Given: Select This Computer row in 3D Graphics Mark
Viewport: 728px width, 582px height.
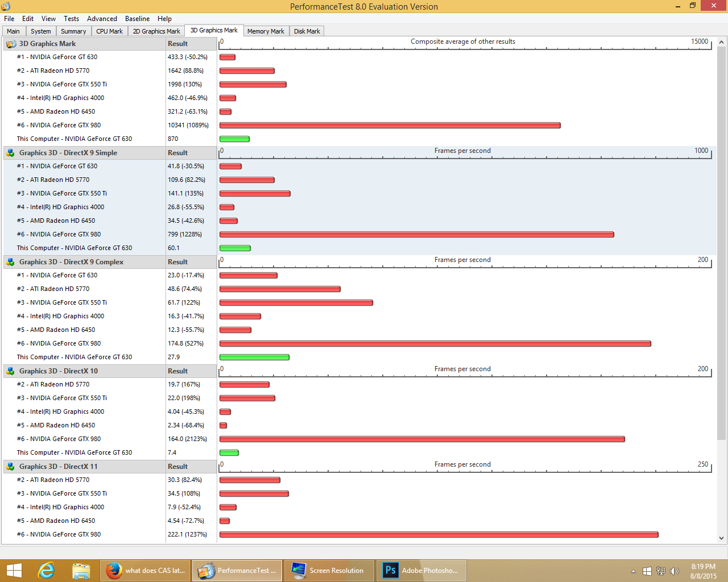Looking at the screenshot, I should pyautogui.click(x=75, y=139).
